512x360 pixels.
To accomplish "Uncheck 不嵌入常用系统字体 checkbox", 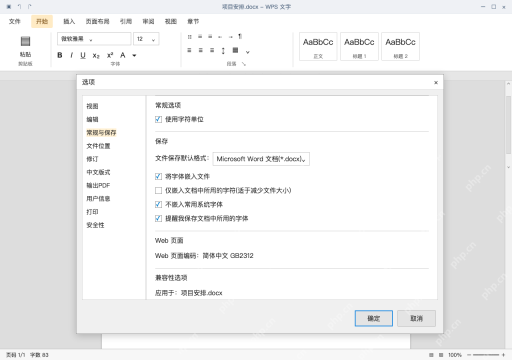I will click(x=158, y=204).
